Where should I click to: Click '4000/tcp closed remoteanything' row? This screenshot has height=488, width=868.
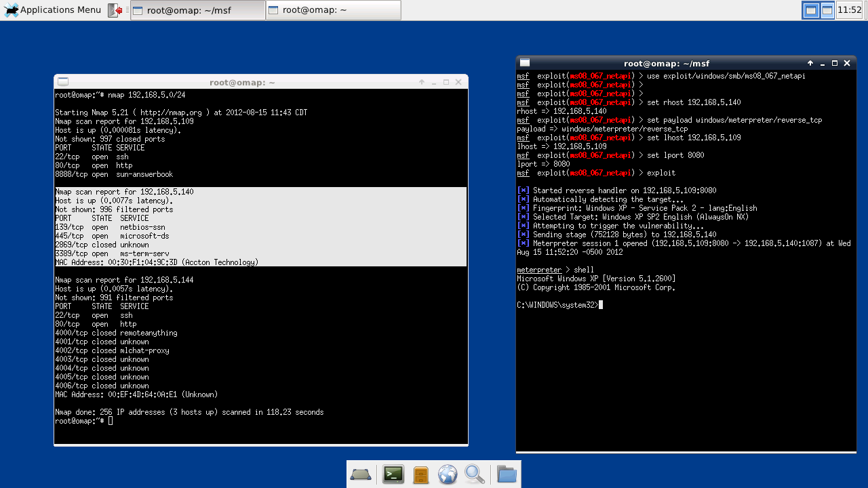pos(116,333)
